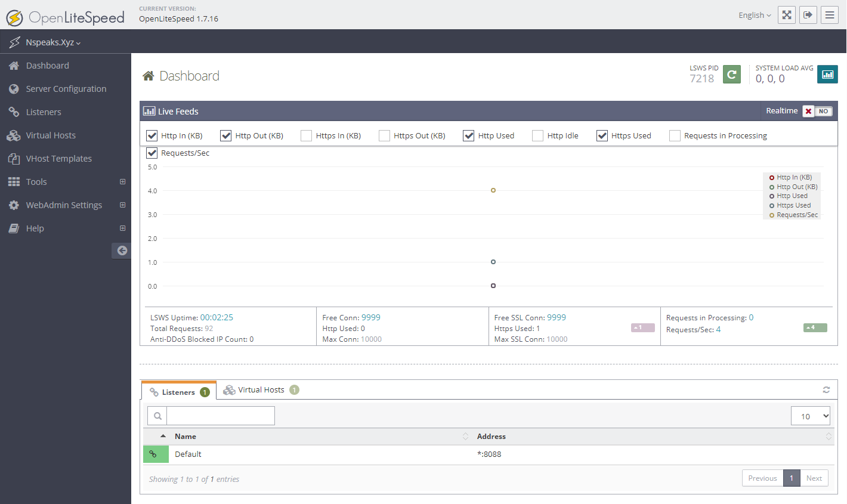The image size is (847, 504).
Task: Enable the Https Out (KB) checkbox
Action: [x=385, y=136]
